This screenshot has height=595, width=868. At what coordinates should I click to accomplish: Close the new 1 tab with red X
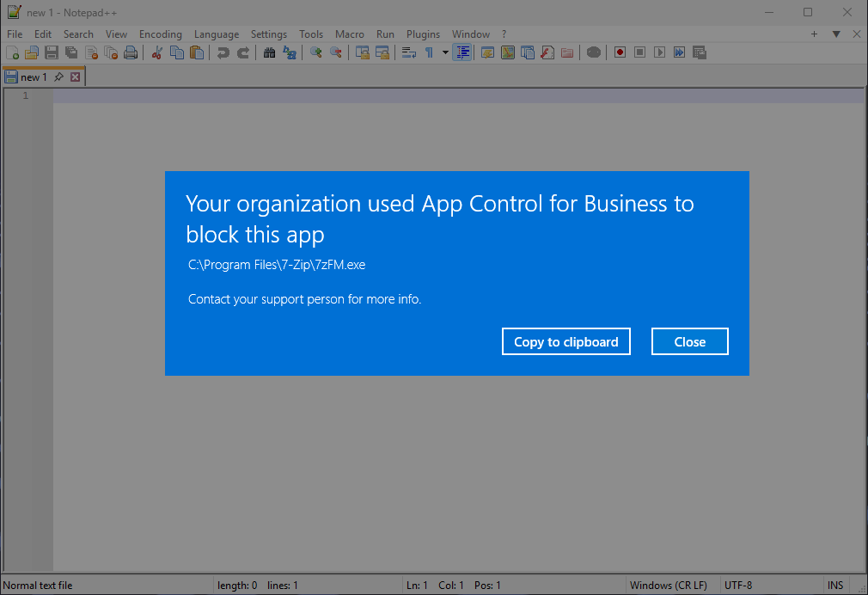tap(75, 77)
